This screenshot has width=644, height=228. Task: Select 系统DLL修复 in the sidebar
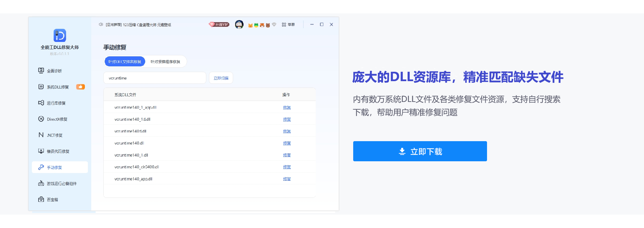pyautogui.click(x=58, y=87)
